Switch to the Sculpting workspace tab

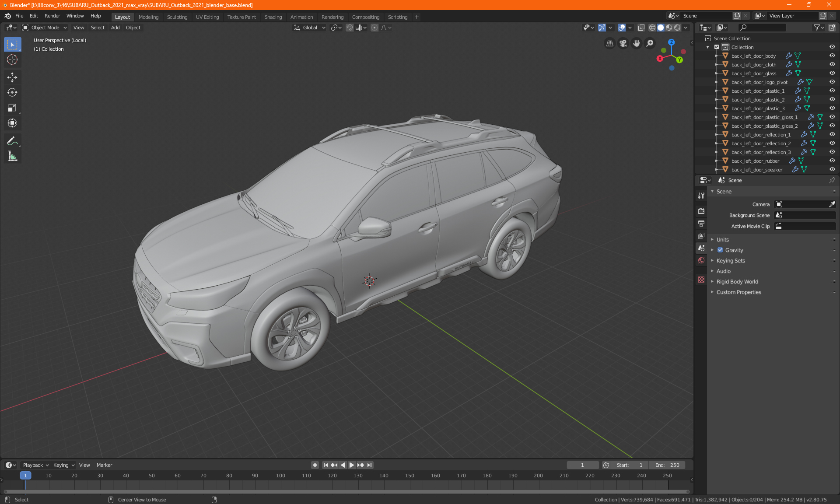[x=177, y=17]
